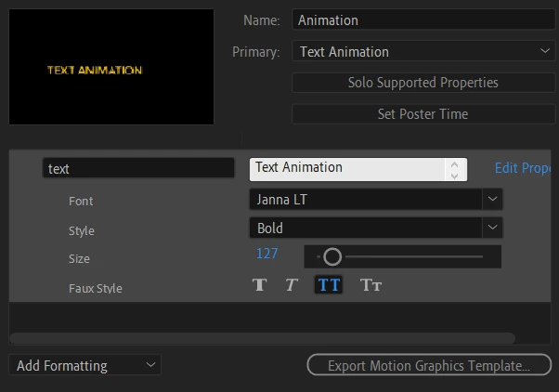Click the text property name field
This screenshot has width=559, height=392.
coord(138,168)
